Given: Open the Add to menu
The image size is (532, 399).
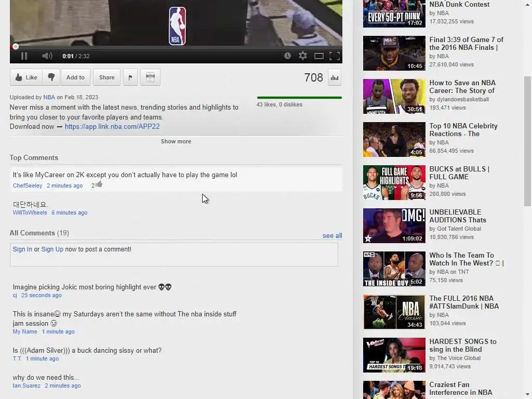Looking at the screenshot, I should [x=75, y=77].
